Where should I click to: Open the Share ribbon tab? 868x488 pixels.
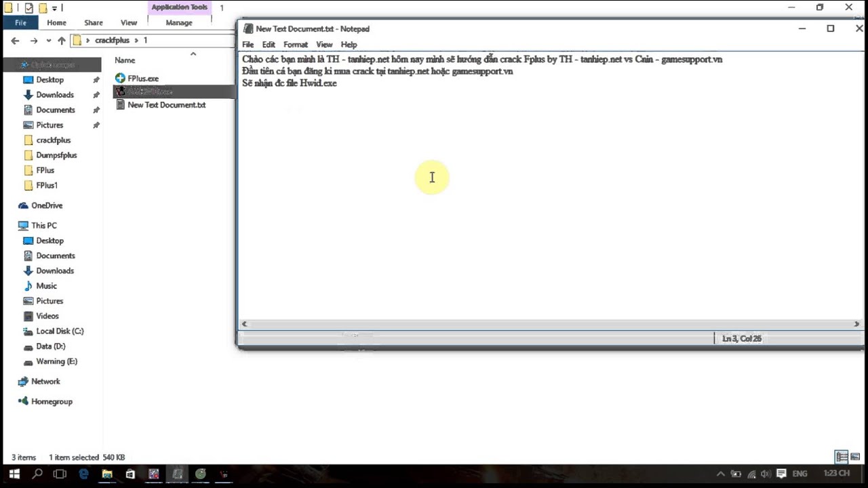coord(94,22)
